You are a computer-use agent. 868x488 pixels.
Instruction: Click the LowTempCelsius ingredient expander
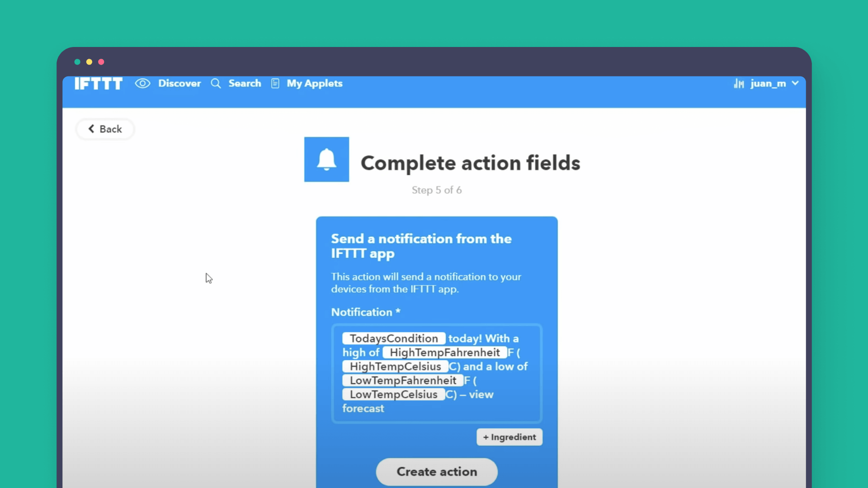[393, 394]
